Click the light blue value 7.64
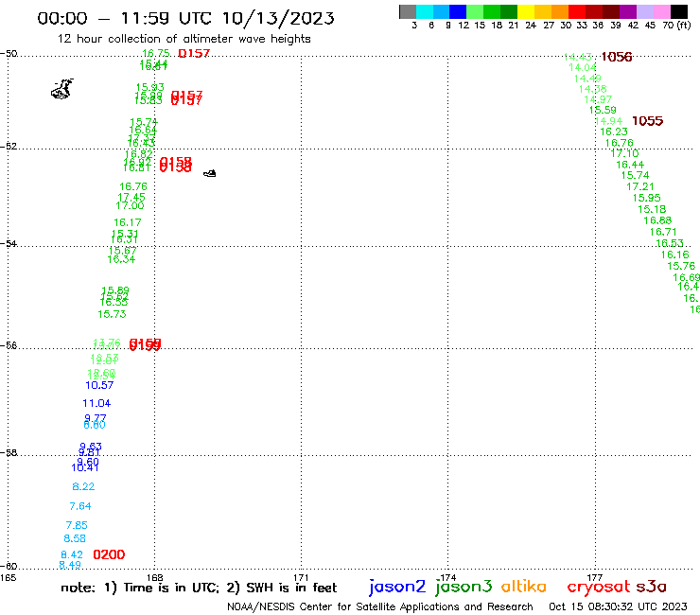 coord(80,506)
